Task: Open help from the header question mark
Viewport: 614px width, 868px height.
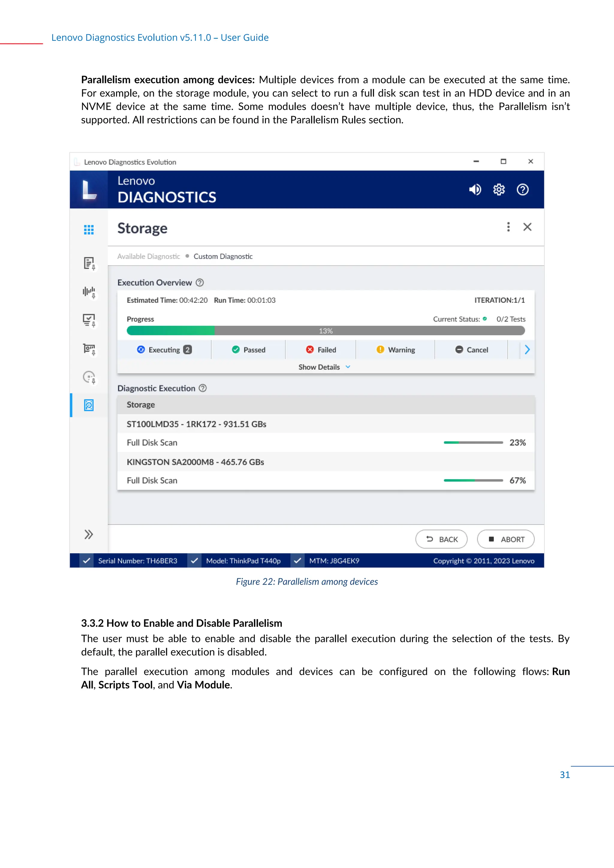Action: 523,189
